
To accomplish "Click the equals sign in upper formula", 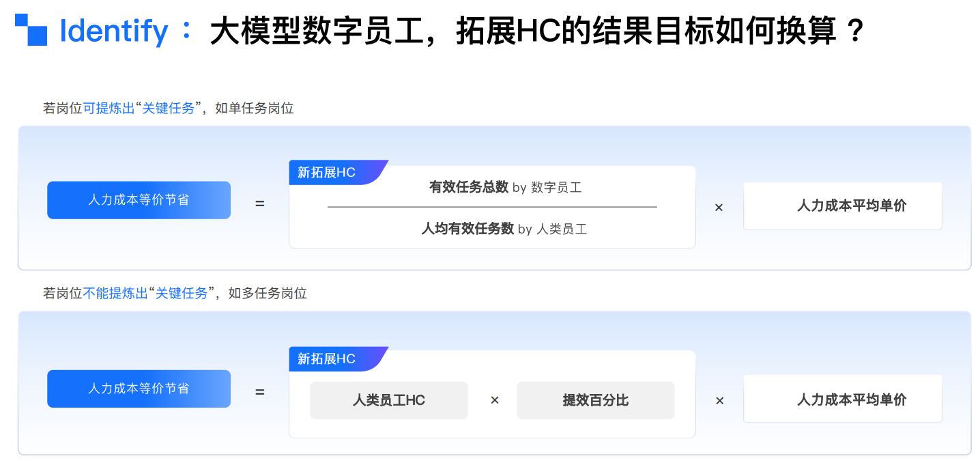I will [x=260, y=203].
